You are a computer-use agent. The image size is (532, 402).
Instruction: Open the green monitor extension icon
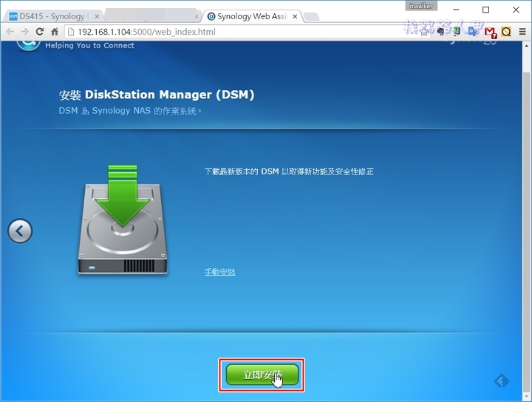pyautogui.click(x=457, y=32)
